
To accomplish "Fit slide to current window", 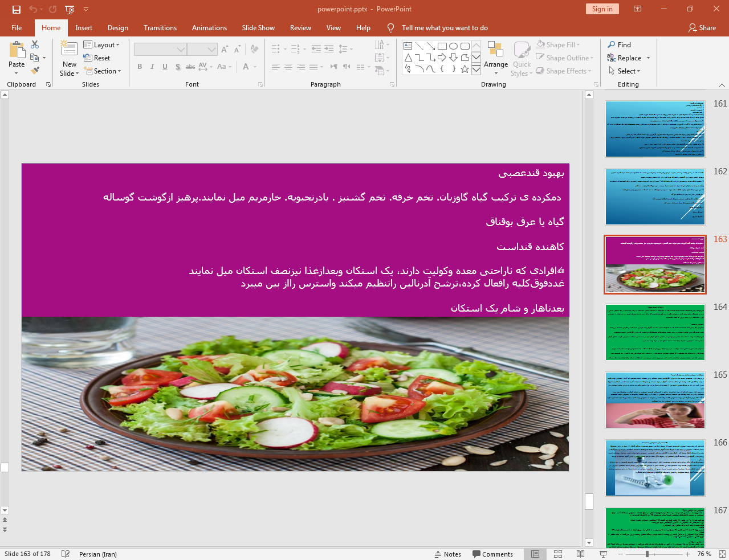I will [x=722, y=554].
